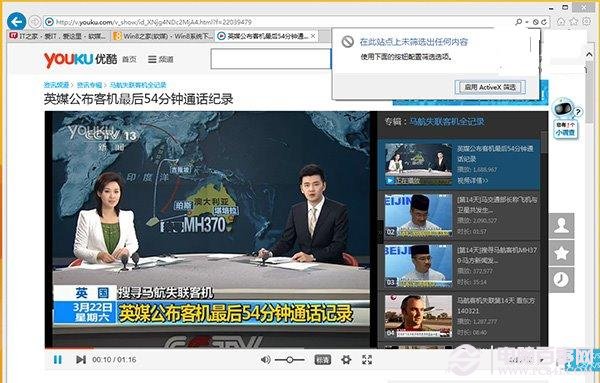Screen dimensions: 600x383
Task: Toggle the video quality button
Action: click(323, 360)
